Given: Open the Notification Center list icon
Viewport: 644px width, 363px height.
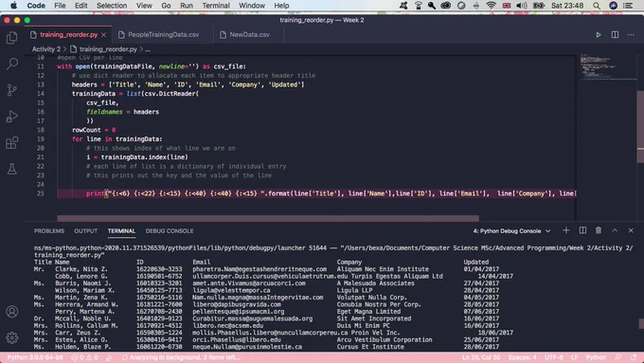Looking at the screenshot, I should [628, 6].
